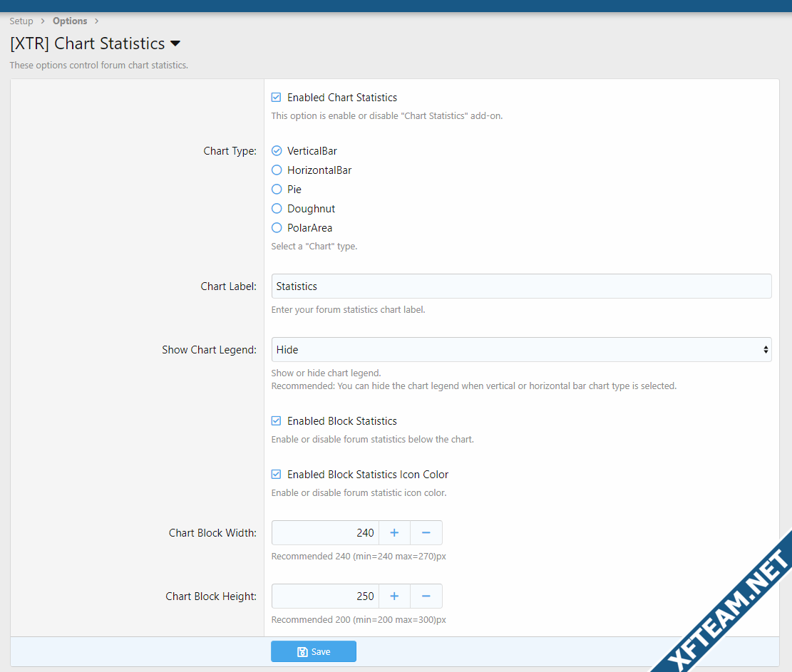Choose the Pie chart type
This screenshot has height=672, width=792.
point(277,190)
